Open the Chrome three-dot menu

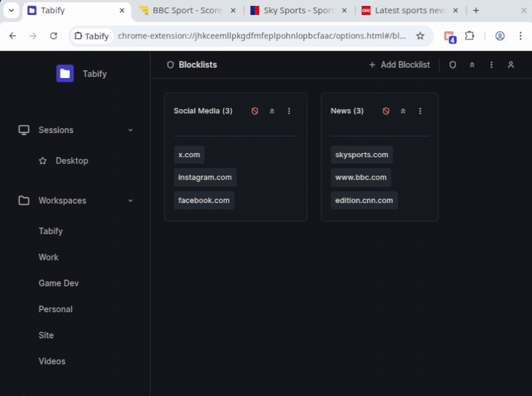click(x=521, y=36)
